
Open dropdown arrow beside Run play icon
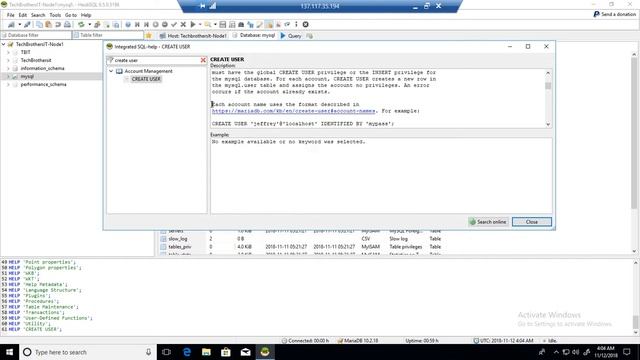click(x=200, y=24)
